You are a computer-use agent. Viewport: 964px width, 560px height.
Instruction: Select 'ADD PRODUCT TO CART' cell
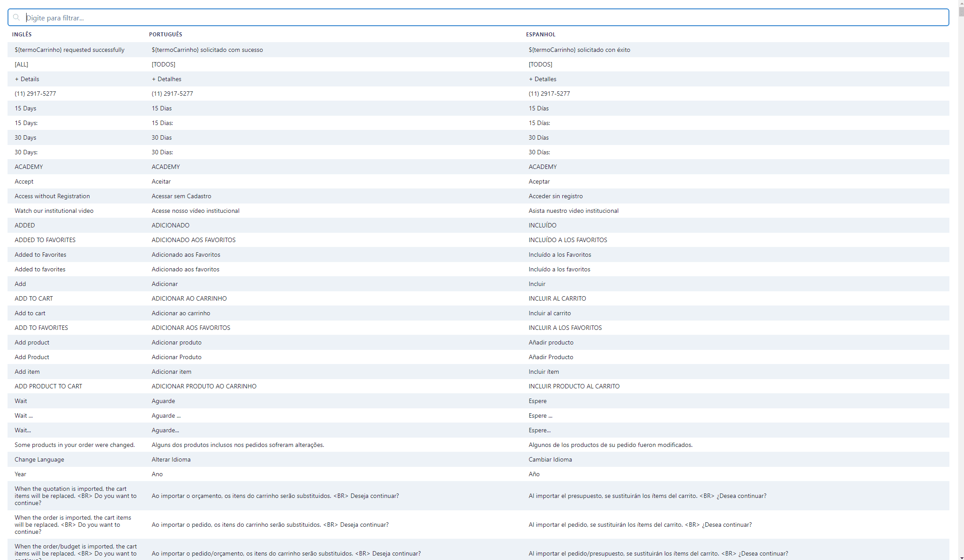coord(48,386)
